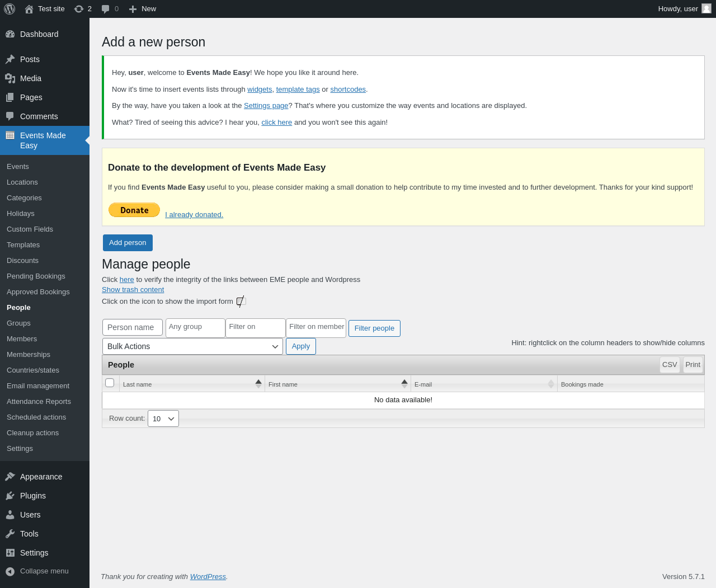Open the WordPress logo menu
This screenshot has height=588, width=716.
pos(10,9)
